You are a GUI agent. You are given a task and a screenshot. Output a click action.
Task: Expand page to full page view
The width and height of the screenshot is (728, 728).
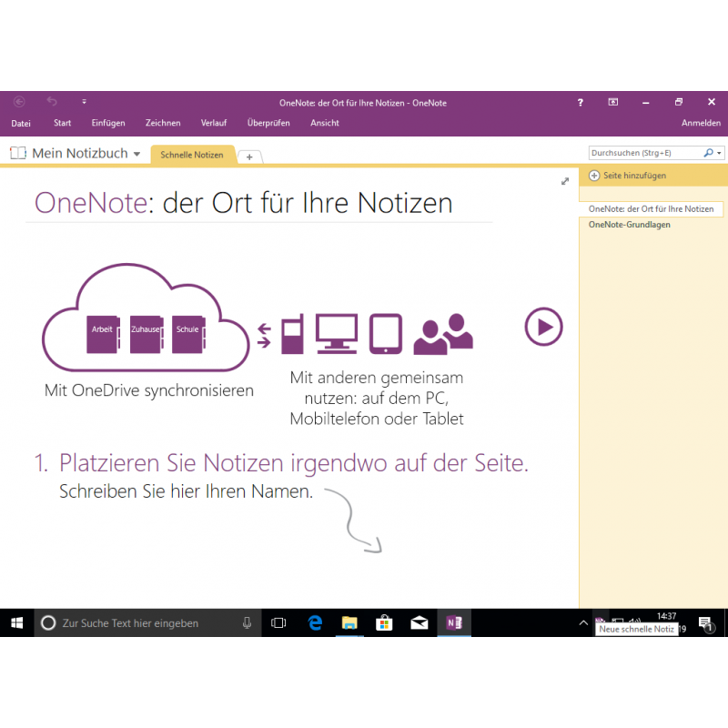pos(565,182)
